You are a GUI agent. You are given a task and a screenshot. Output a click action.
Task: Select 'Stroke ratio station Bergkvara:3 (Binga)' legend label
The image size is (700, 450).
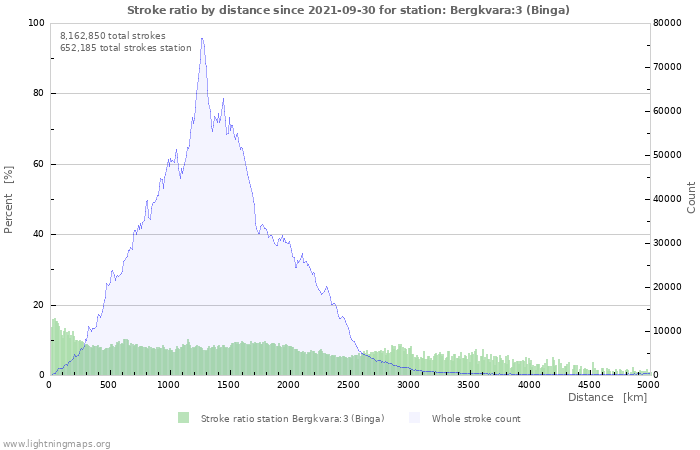click(292, 418)
